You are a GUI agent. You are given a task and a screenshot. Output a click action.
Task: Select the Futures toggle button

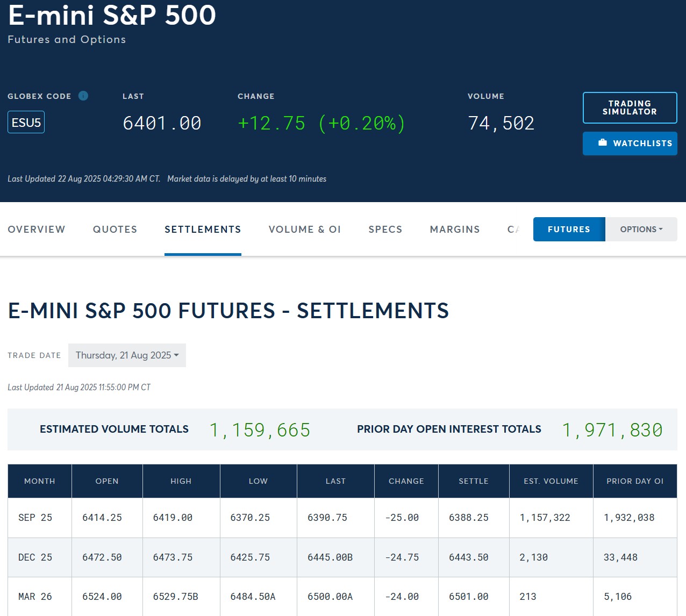(569, 230)
